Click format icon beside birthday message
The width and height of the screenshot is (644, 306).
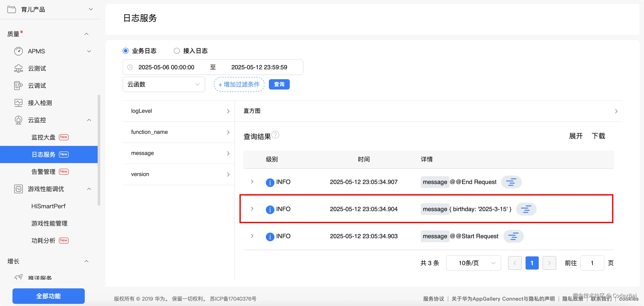(x=526, y=209)
